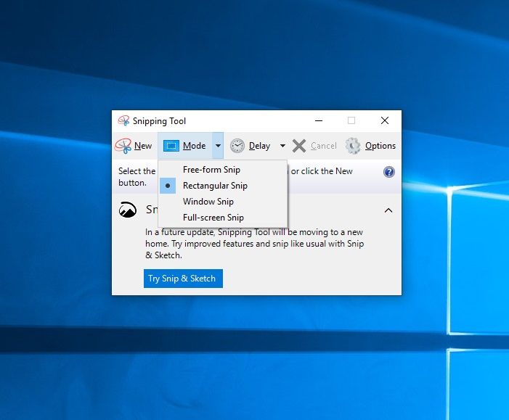Click the Try Snip & Sketch button
The height and width of the screenshot is (420, 509).
coord(183,279)
